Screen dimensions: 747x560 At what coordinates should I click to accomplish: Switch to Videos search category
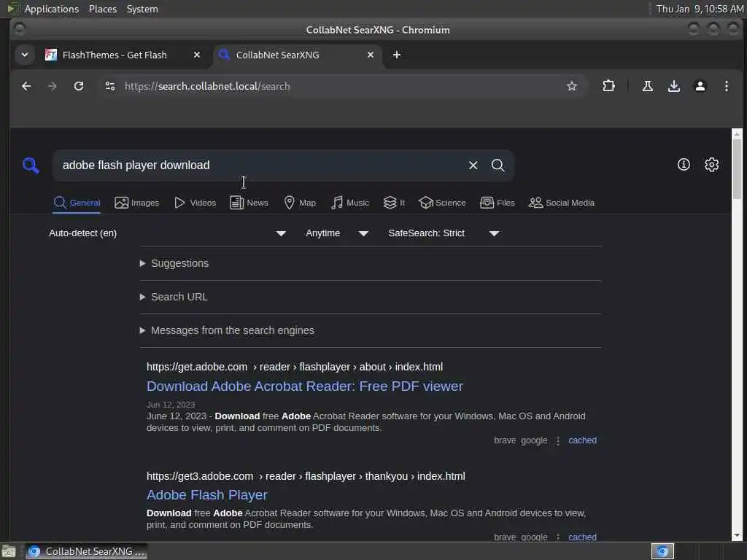[196, 203]
